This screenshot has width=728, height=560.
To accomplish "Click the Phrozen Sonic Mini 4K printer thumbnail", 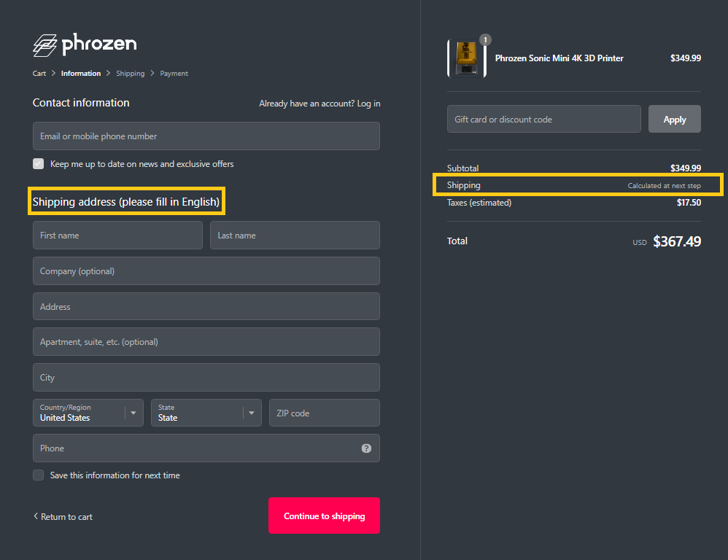I will 467,58.
